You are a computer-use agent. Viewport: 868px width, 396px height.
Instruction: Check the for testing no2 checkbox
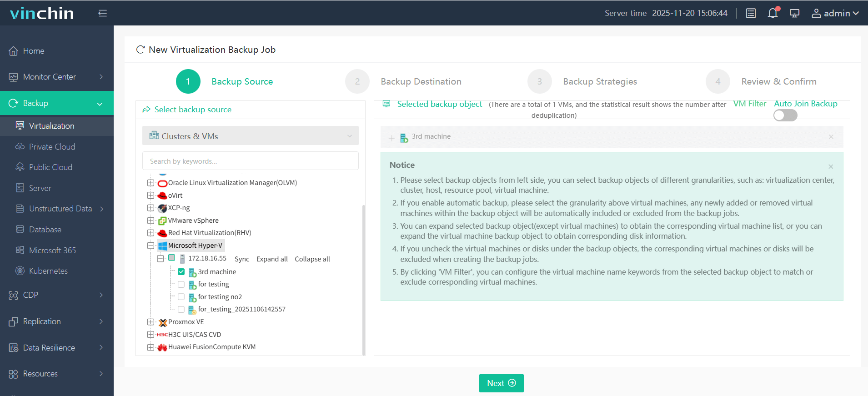[181, 297]
